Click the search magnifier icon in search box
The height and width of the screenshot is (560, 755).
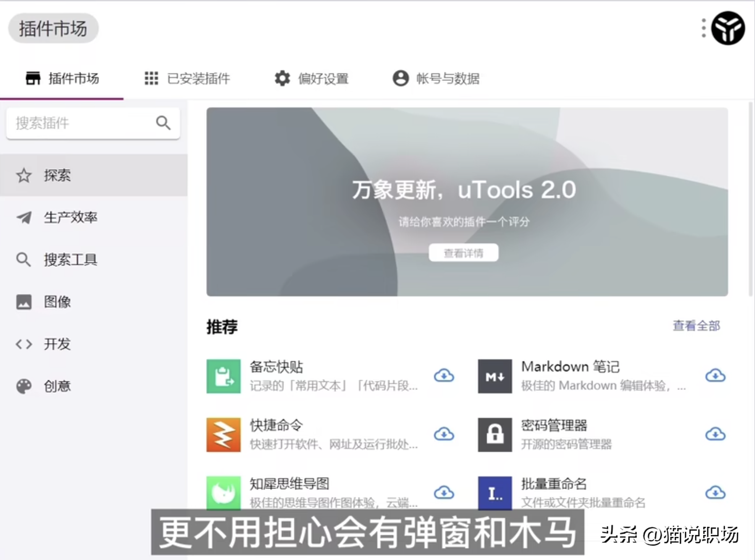point(163,123)
